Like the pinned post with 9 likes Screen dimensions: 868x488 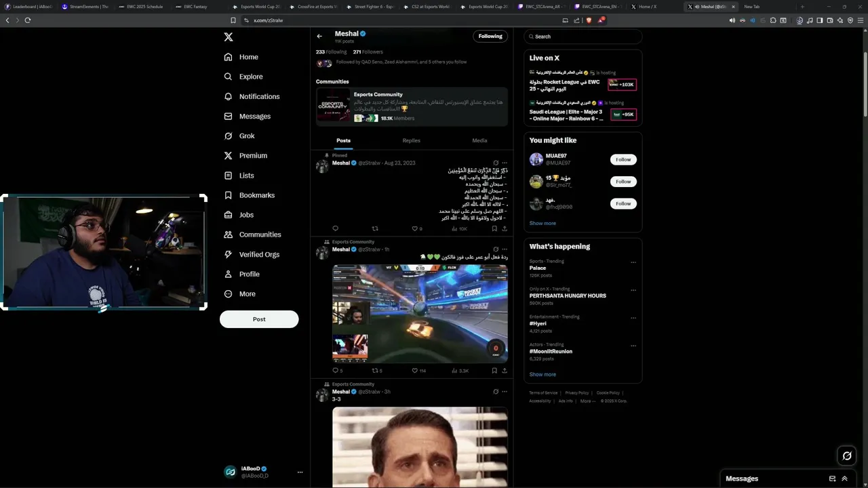point(417,228)
